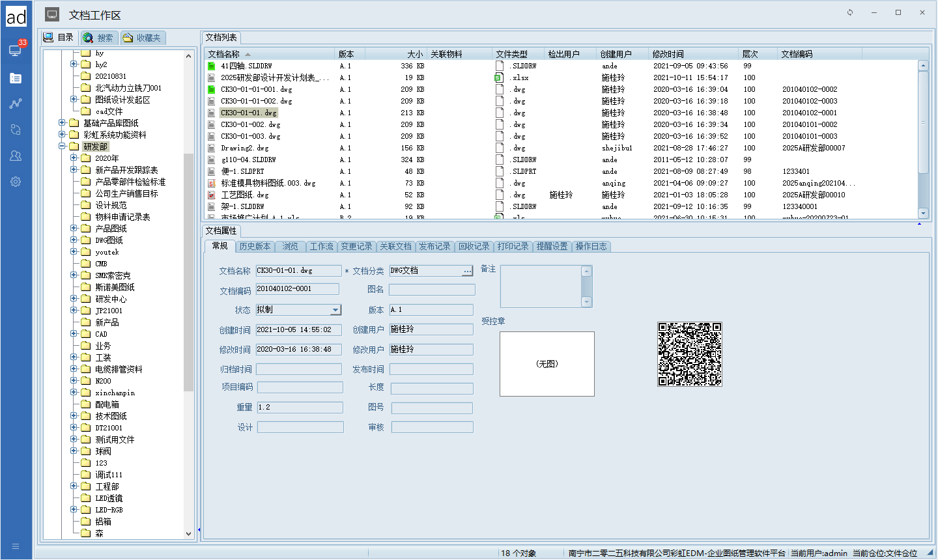Viewport: 938px width, 560px height.
Task: Click the green file icon of 41四轴.SLDDRW
Action: click(211, 66)
